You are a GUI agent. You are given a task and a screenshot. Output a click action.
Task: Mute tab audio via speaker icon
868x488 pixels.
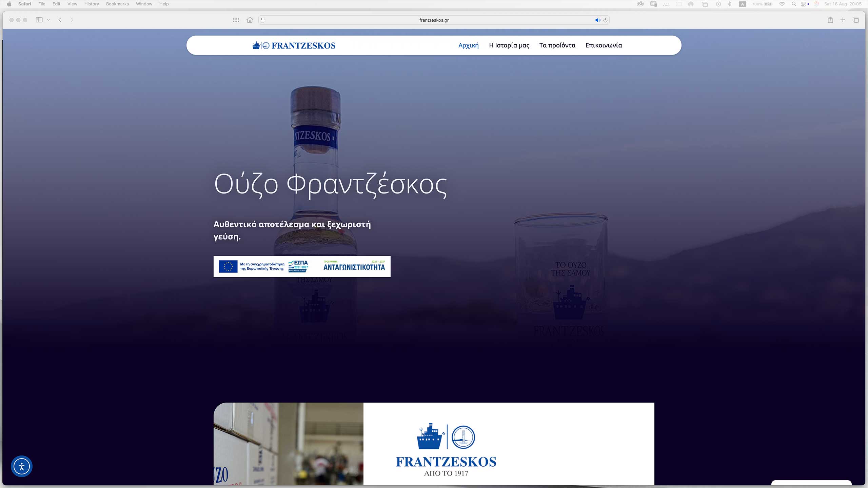point(598,20)
